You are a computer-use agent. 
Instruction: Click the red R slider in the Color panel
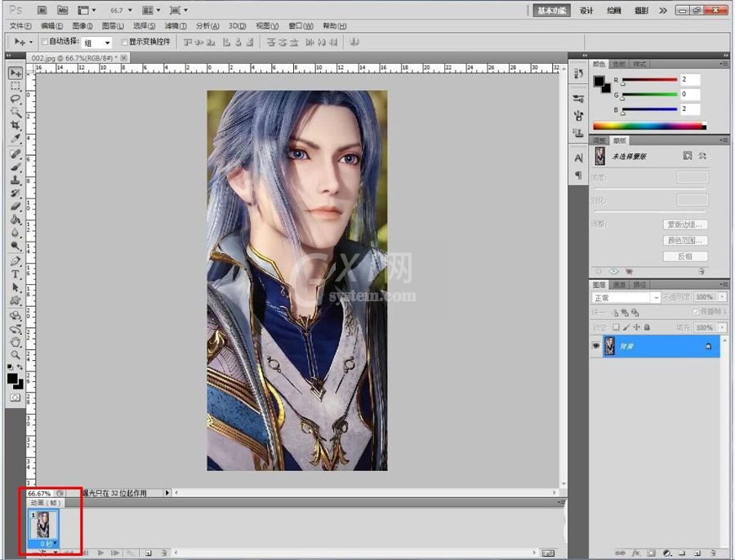(649, 80)
